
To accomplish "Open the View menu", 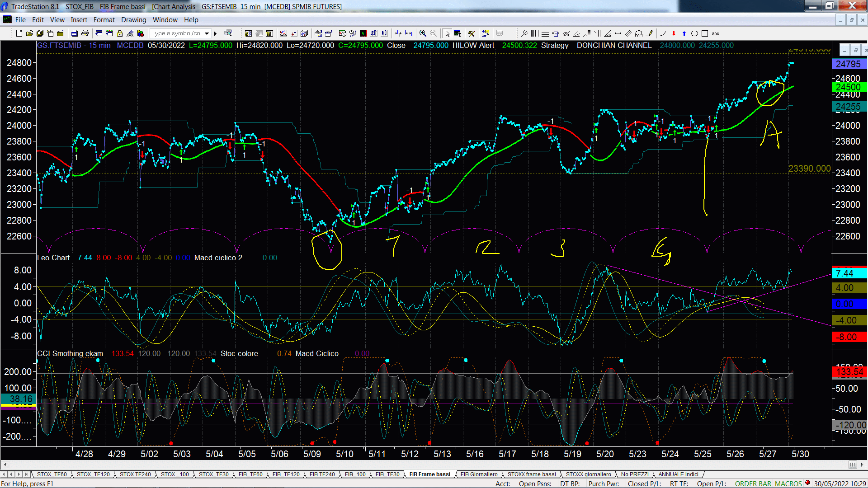I will pyautogui.click(x=57, y=20).
